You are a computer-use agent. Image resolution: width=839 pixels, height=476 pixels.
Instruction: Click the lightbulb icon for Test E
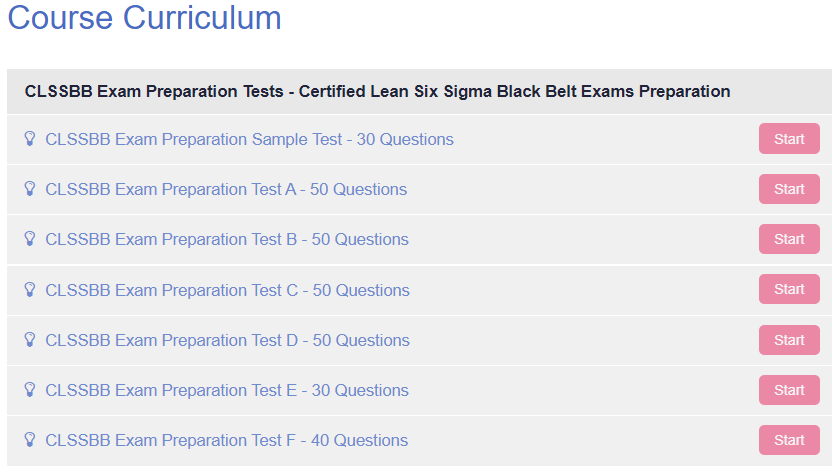30,390
